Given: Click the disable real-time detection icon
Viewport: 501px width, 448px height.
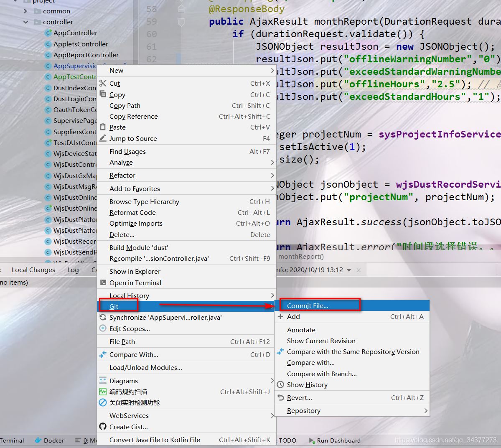Looking at the screenshot, I should tap(103, 402).
